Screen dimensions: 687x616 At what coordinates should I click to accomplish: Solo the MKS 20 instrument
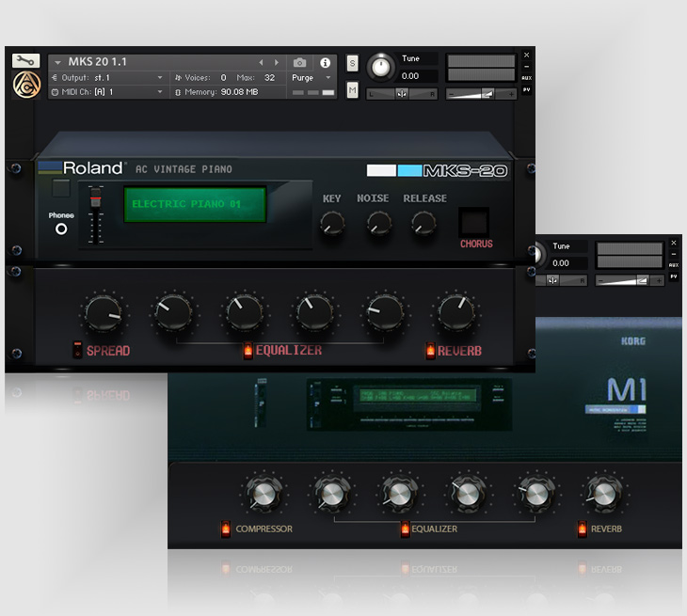point(352,63)
